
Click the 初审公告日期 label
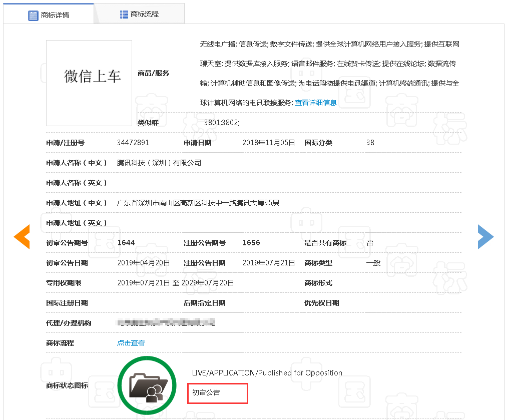(x=67, y=263)
